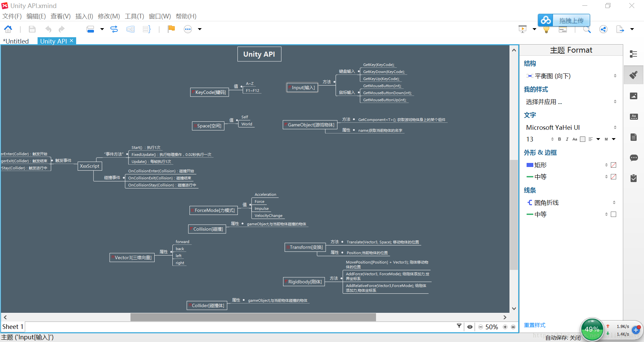
Task: Open the Gantt chart view icon
Action: click(563, 29)
